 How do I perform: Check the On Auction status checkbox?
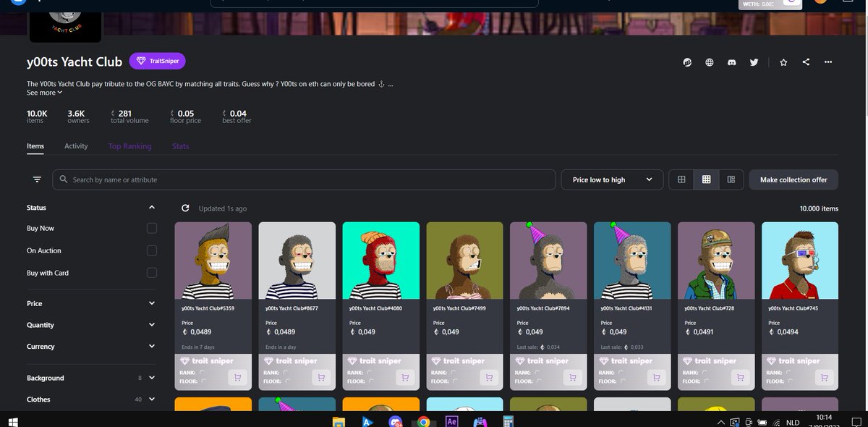point(151,250)
